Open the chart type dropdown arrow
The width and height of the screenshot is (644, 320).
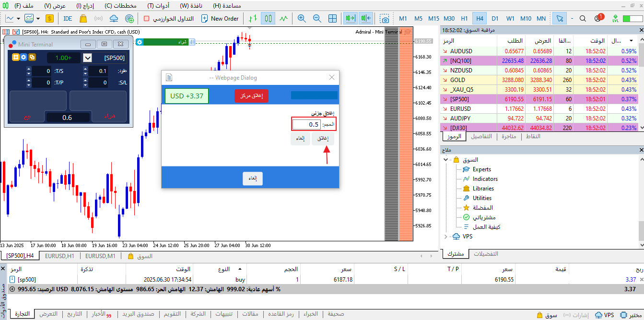coord(18,19)
